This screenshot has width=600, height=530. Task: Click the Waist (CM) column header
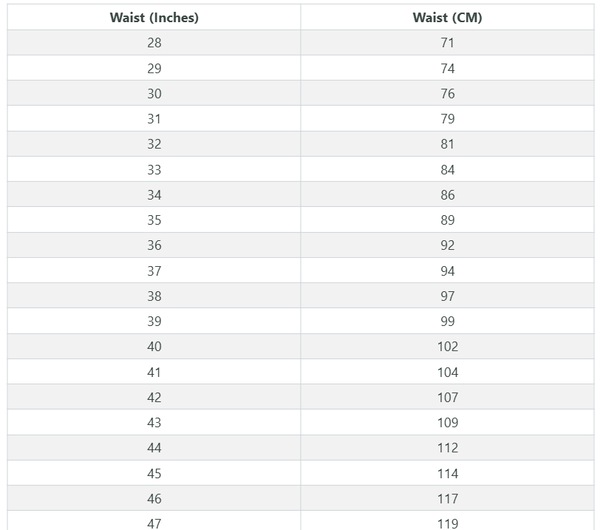[x=447, y=18]
